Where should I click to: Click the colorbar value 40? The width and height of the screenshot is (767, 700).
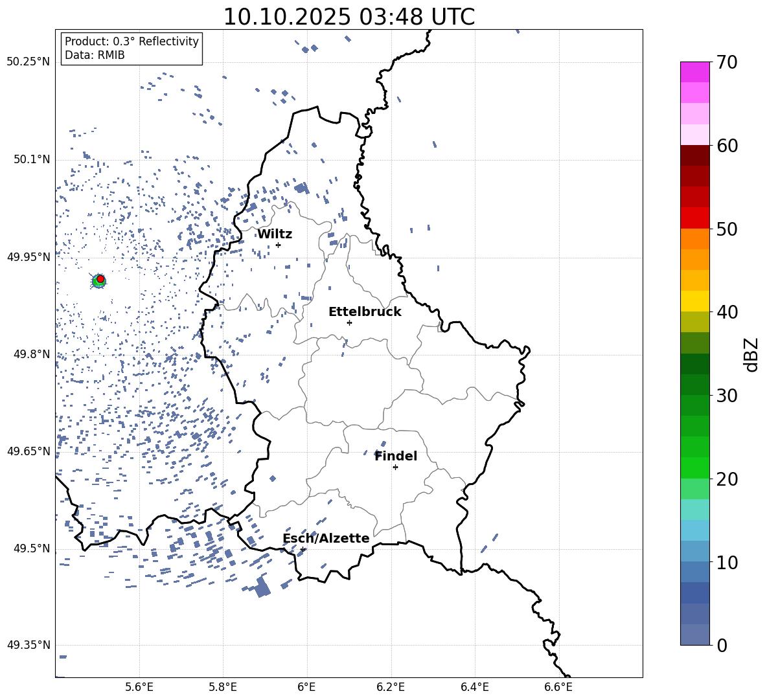727,312
